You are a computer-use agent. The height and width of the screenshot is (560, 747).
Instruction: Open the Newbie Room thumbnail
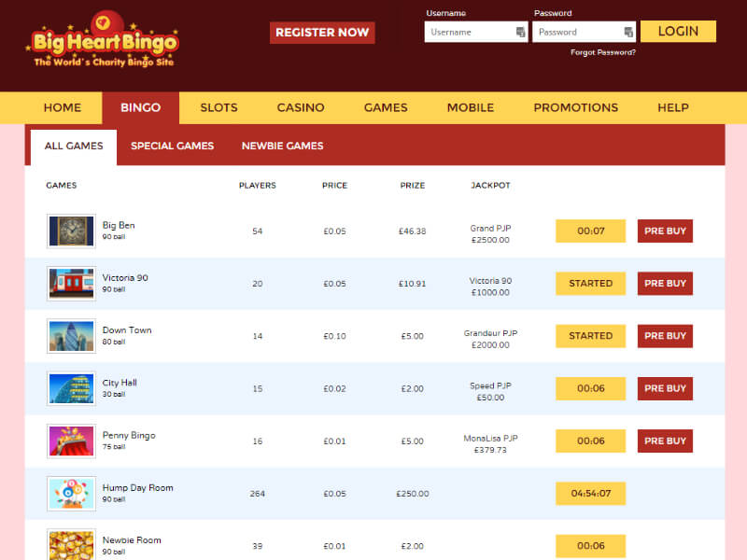pyautogui.click(x=72, y=545)
